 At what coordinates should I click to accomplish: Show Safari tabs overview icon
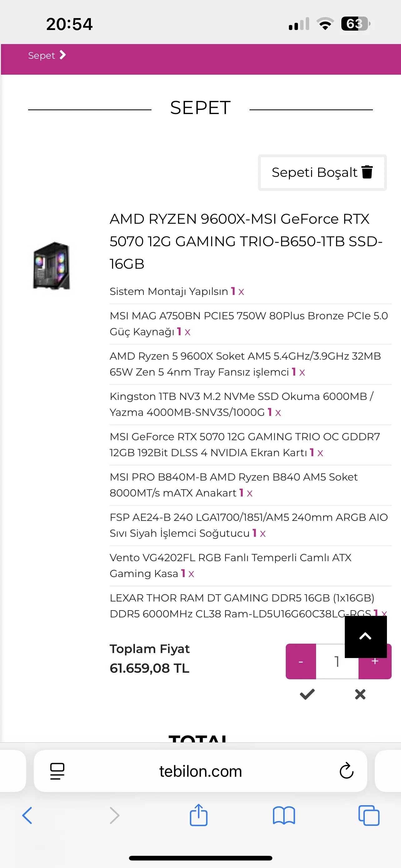[369, 816]
